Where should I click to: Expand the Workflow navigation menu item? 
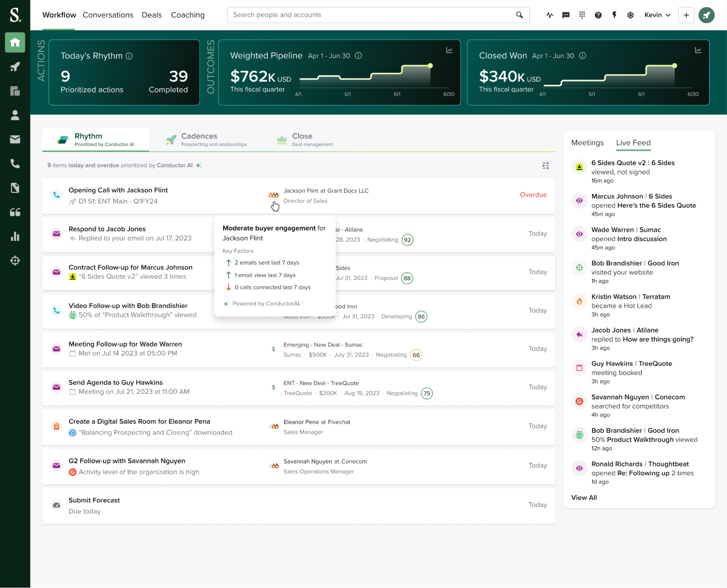pos(59,15)
